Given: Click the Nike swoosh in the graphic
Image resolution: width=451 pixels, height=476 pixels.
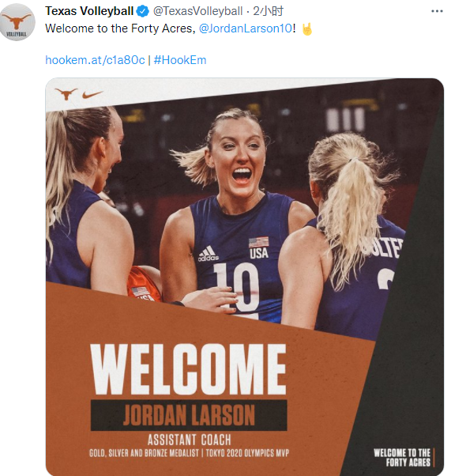Looking at the screenshot, I should (x=92, y=95).
